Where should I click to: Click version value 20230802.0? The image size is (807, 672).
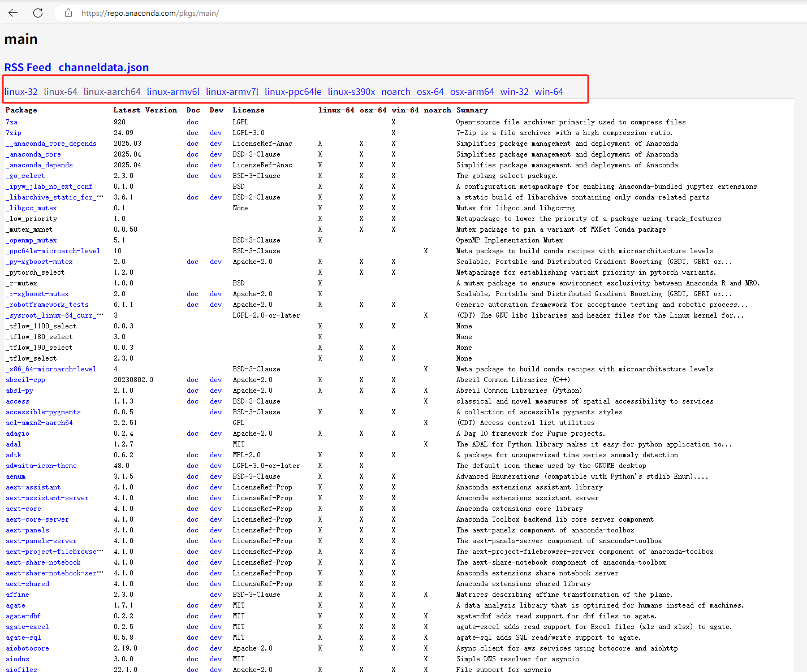[133, 380]
